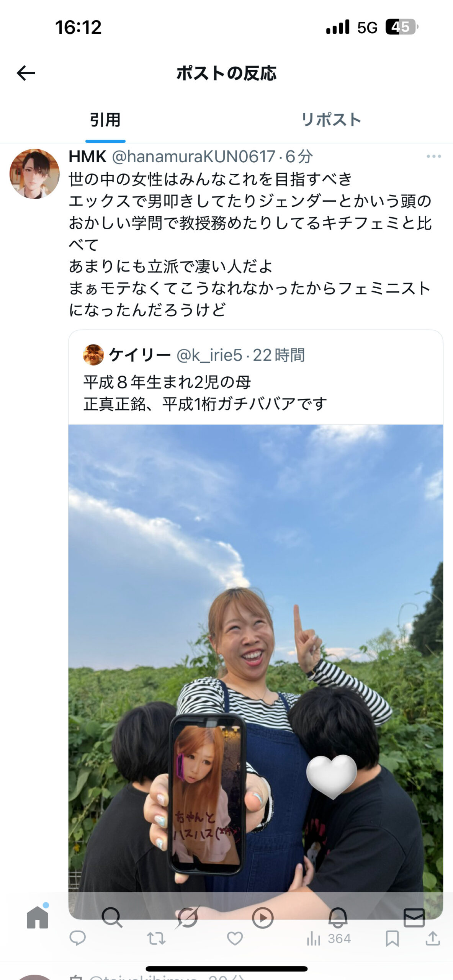The width and height of the screenshot is (453, 980).
Task: Select the 引用 tab
Action: point(105,119)
